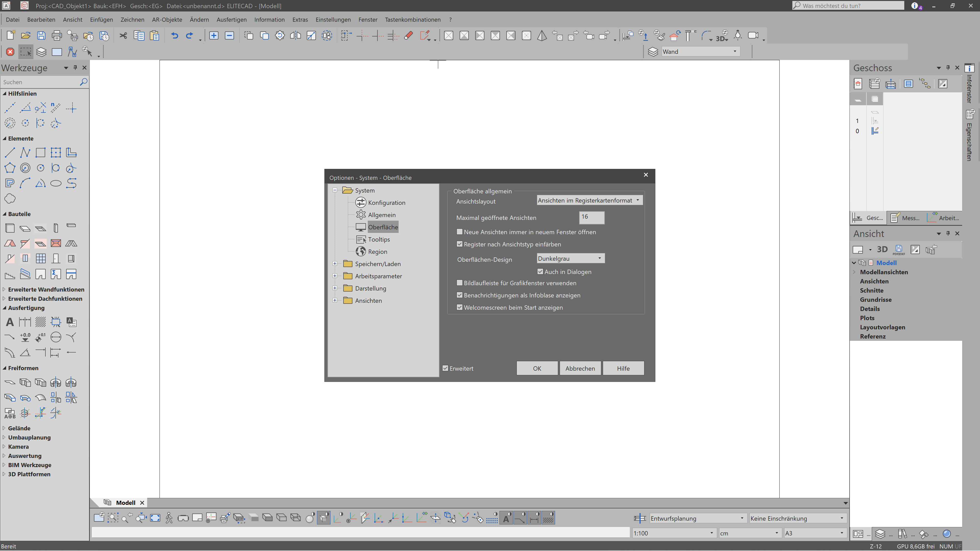This screenshot has height=551, width=980.
Task: Click OK to confirm the options
Action: 537,368
